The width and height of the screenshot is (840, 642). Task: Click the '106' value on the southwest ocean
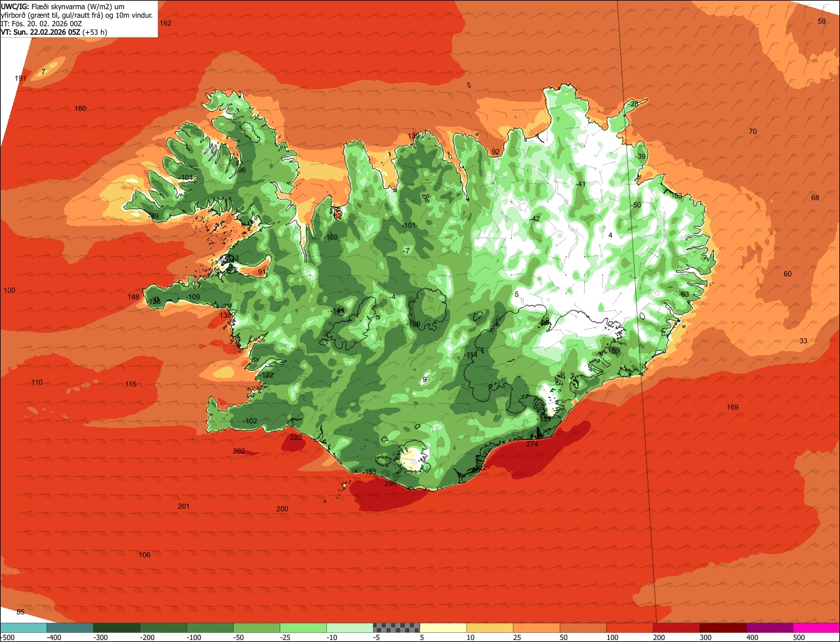(x=144, y=555)
